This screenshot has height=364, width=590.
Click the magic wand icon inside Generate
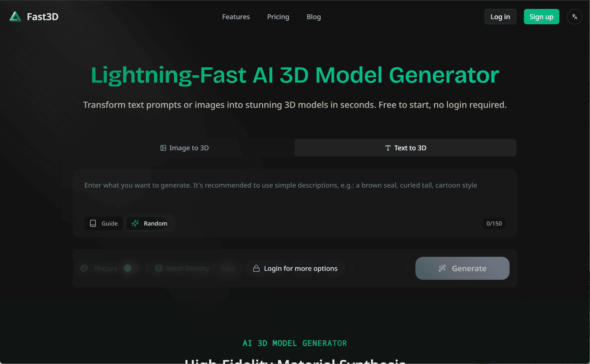click(442, 268)
